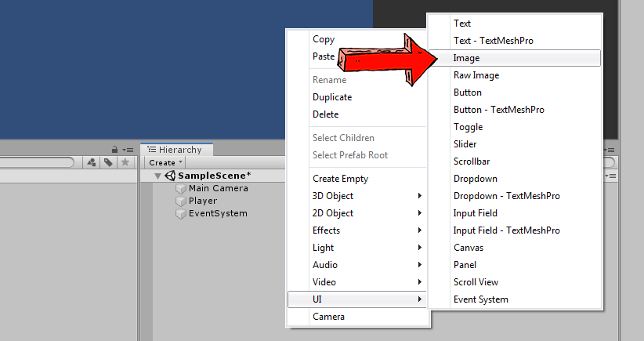Click the cube icon next to EventSystem
Viewport: 644px width, 341px height.
click(181, 214)
